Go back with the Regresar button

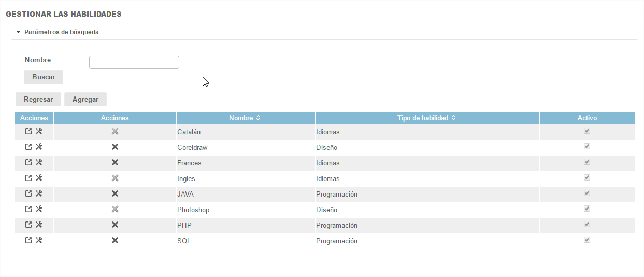point(38,100)
